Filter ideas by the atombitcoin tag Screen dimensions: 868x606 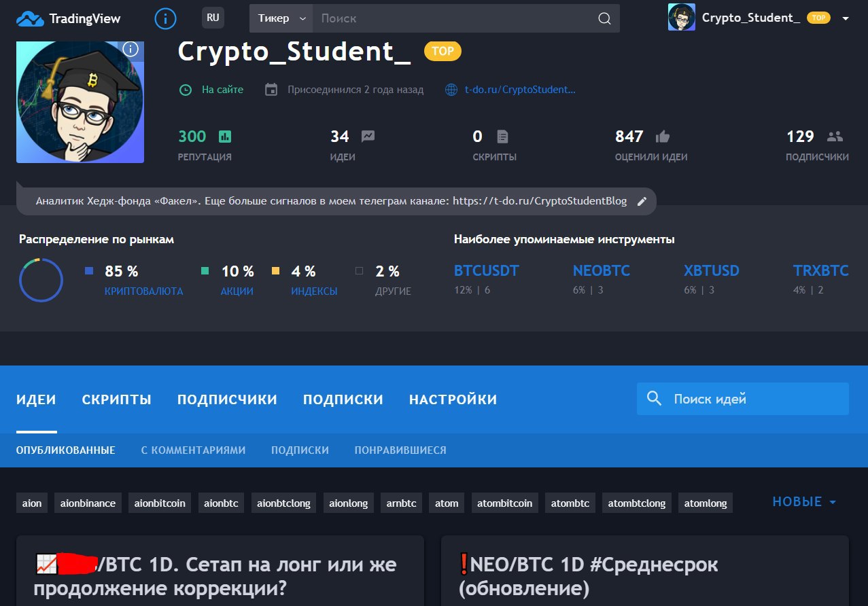coord(505,503)
